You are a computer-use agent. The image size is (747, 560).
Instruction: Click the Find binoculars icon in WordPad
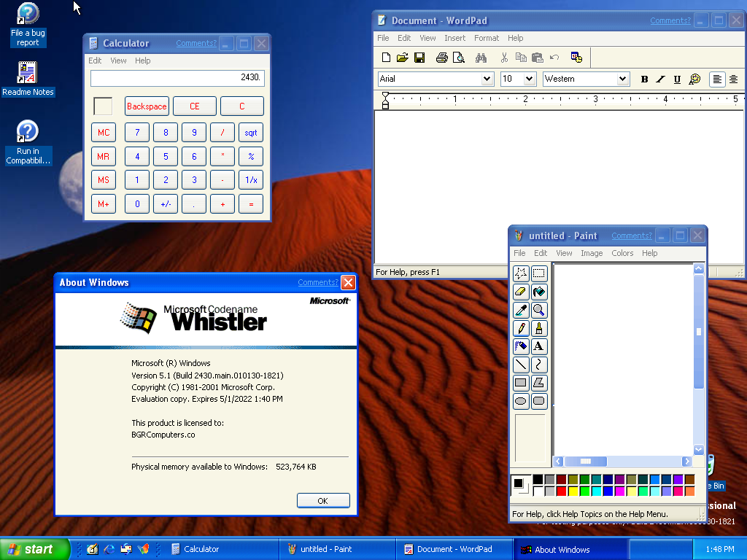click(x=481, y=58)
